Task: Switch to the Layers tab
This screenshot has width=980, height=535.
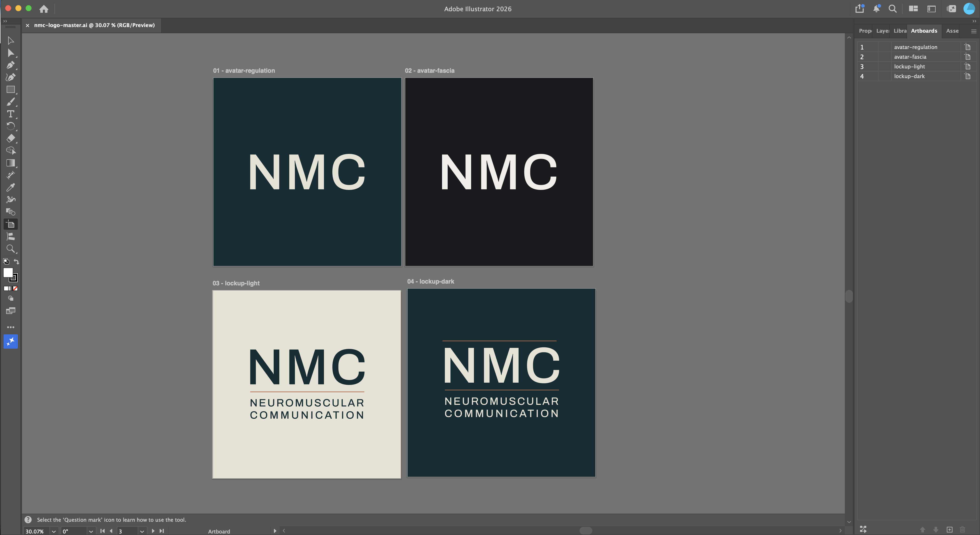Action: tap(883, 31)
